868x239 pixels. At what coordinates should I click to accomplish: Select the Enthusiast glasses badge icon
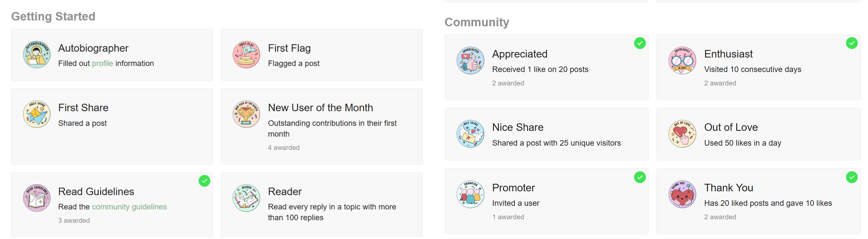click(x=682, y=60)
